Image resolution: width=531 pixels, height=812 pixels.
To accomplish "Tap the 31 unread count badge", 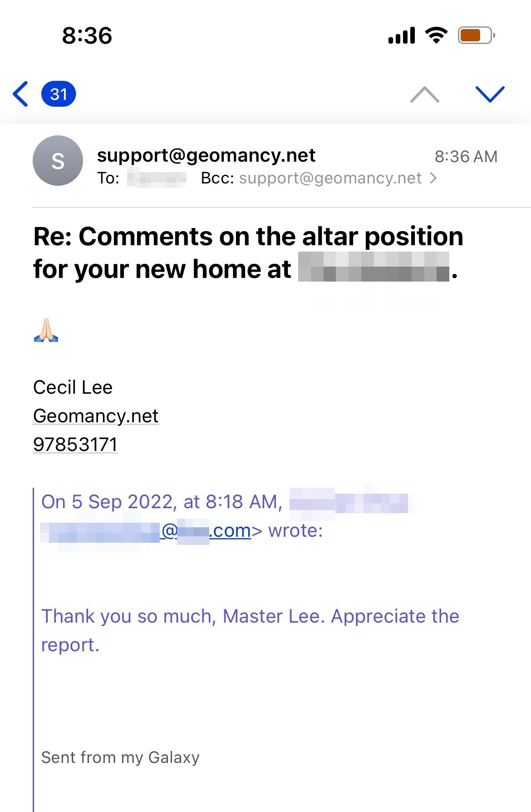I will [59, 94].
